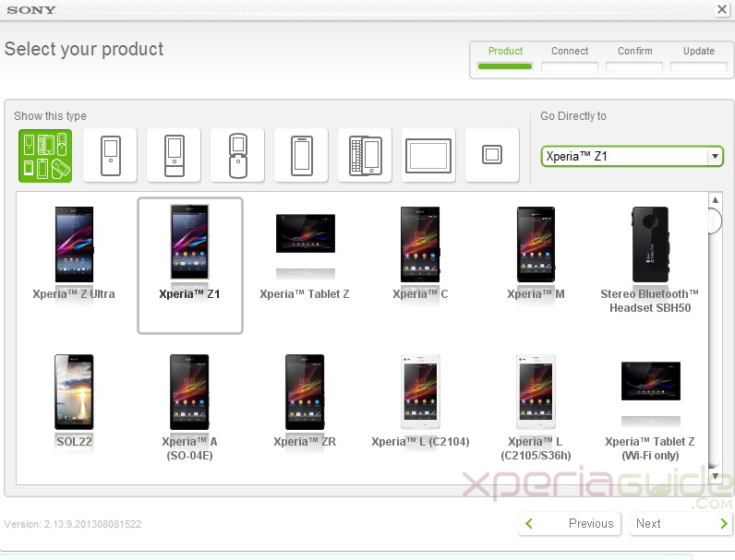This screenshot has width=735, height=560.
Task: Click the Stereo Bluetooth Headset SBH50 label
Action: (650, 301)
